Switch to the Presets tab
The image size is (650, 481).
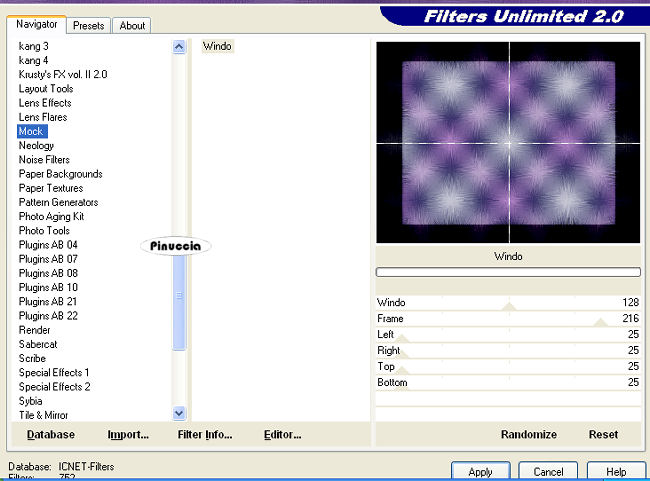click(88, 26)
